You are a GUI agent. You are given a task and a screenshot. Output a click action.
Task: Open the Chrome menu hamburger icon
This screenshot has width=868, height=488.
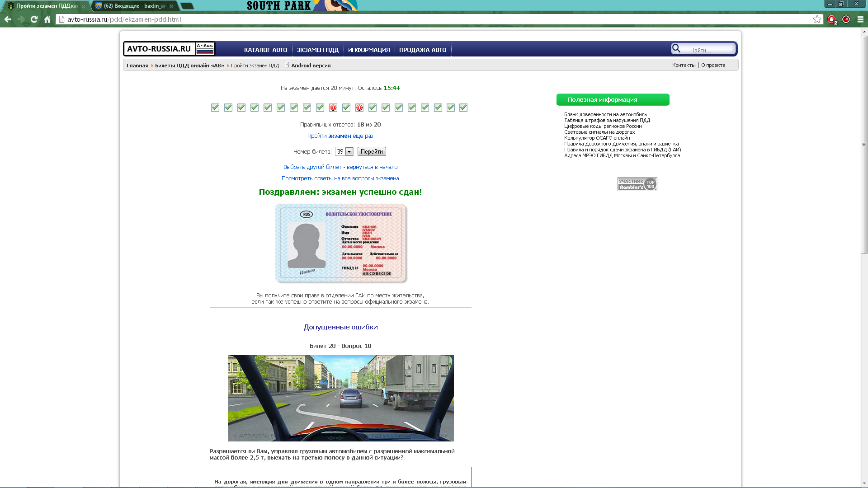pyautogui.click(x=860, y=19)
